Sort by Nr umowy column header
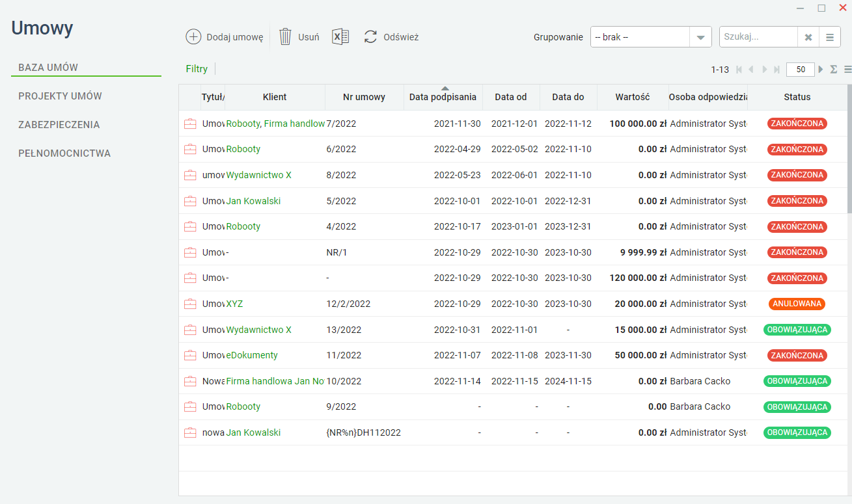Viewport: 852px width, 504px height. click(364, 97)
